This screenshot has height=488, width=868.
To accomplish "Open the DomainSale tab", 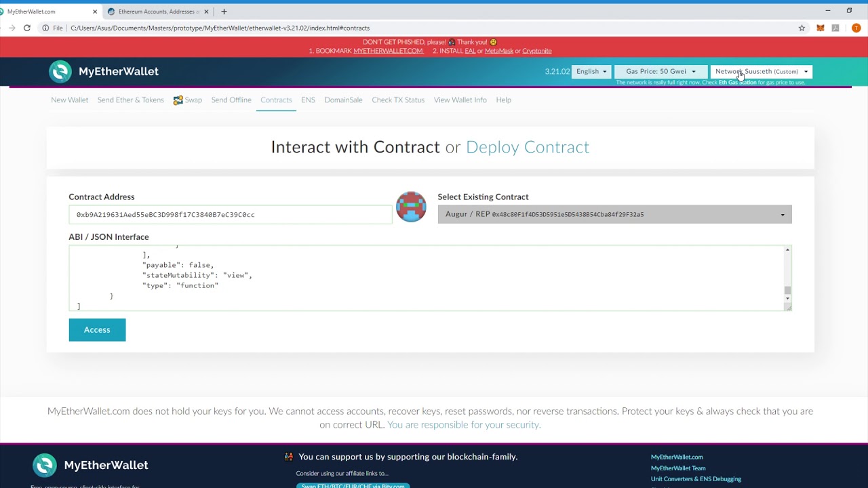I will (x=343, y=100).
